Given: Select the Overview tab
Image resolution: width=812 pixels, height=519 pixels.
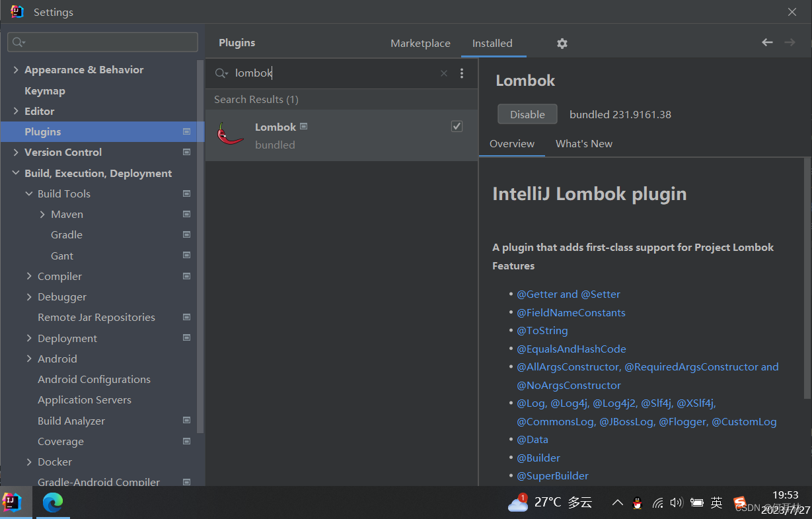Looking at the screenshot, I should coord(512,144).
